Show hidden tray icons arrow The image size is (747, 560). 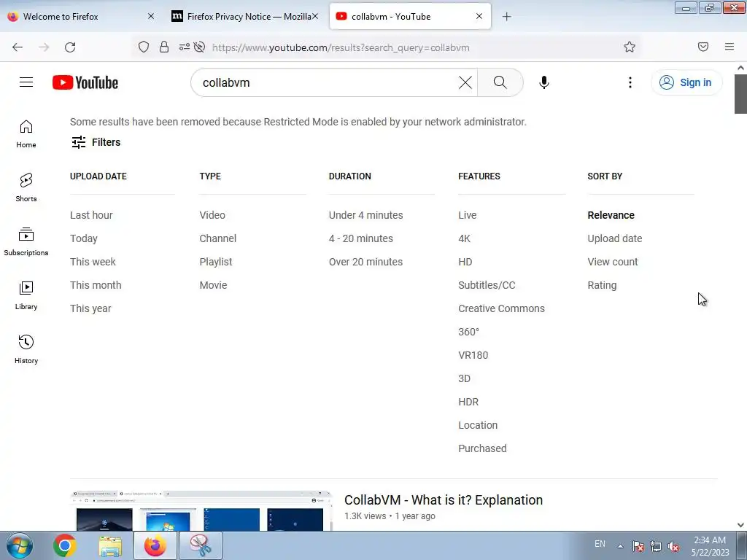point(620,546)
